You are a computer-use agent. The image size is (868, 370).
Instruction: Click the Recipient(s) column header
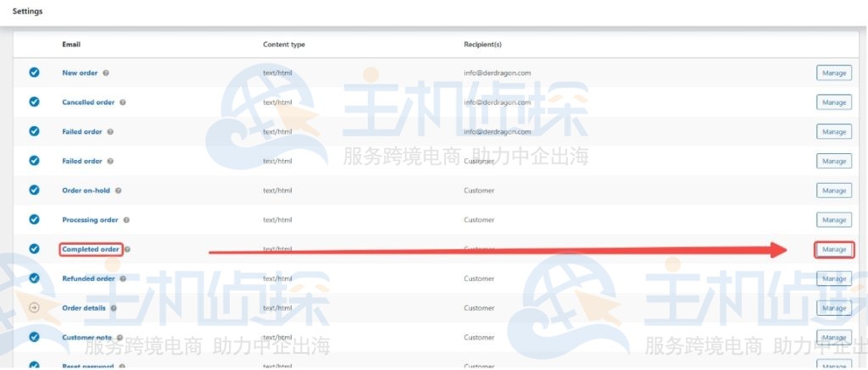(482, 44)
